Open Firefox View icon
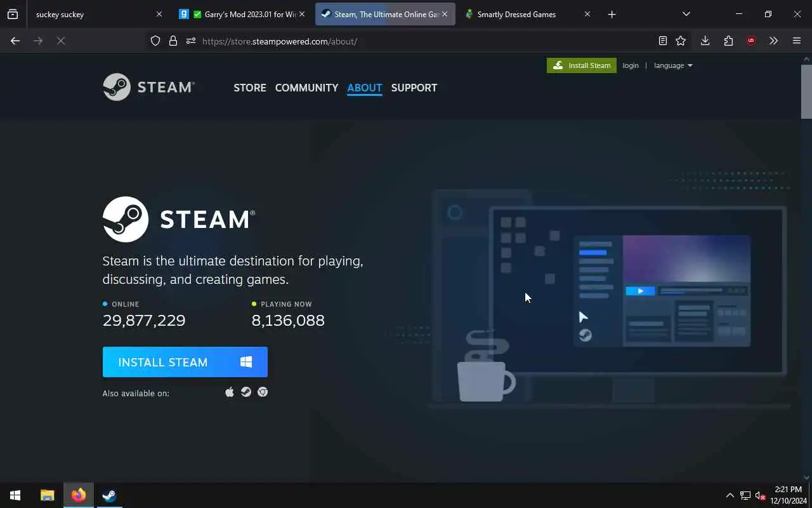Viewport: 812px width, 508px height. 13,14
